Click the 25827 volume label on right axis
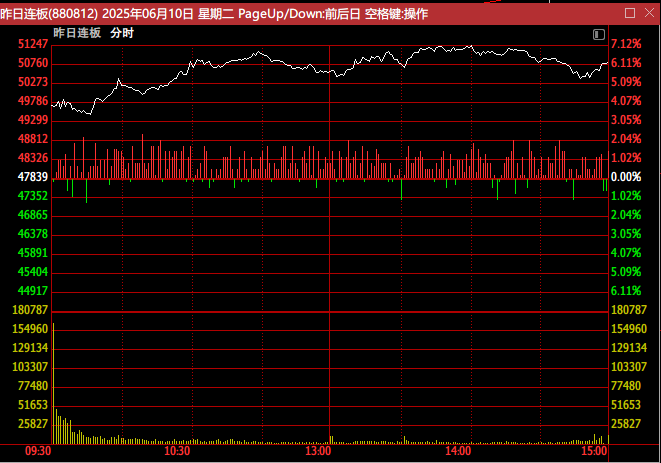This screenshot has height=463, width=661. click(626, 424)
